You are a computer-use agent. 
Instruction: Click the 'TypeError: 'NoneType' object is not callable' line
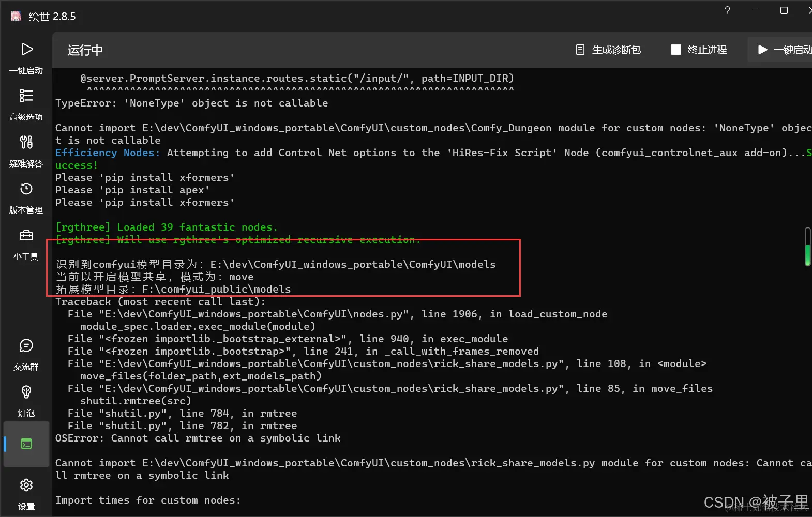coord(191,103)
